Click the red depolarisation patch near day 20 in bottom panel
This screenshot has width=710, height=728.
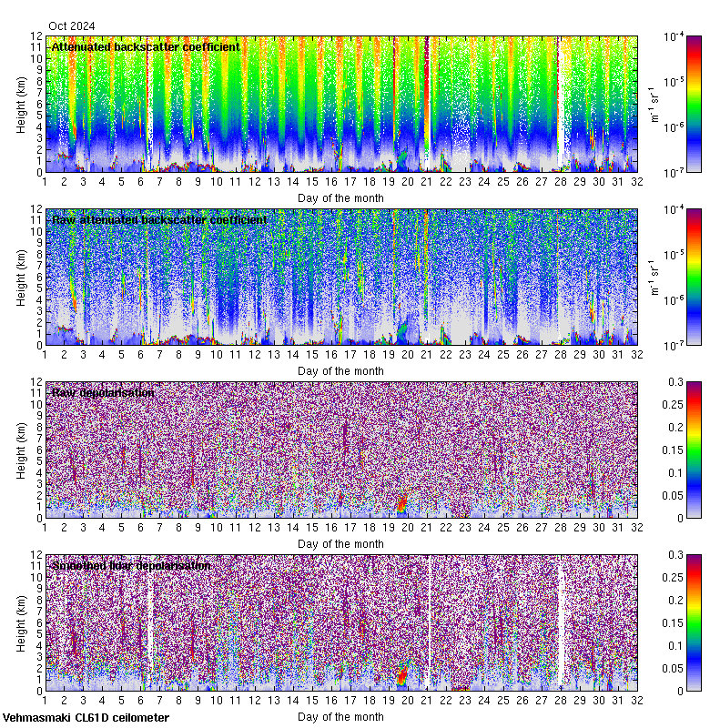(401, 674)
